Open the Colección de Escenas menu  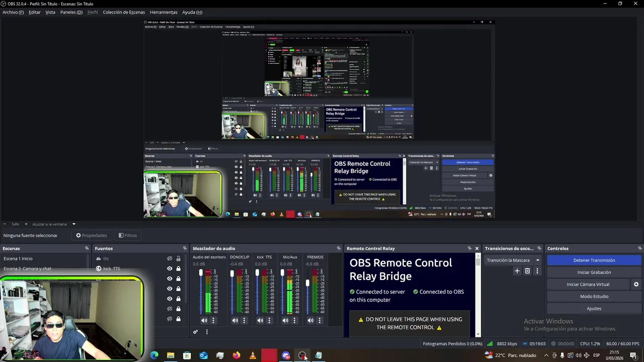(x=124, y=12)
